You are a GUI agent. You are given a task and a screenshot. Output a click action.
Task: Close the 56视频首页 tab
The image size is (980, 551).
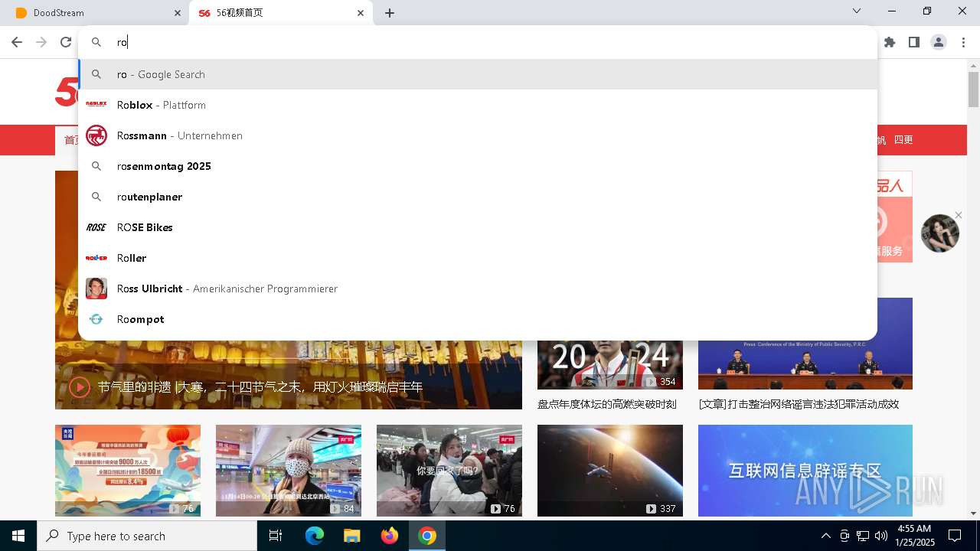361,13
